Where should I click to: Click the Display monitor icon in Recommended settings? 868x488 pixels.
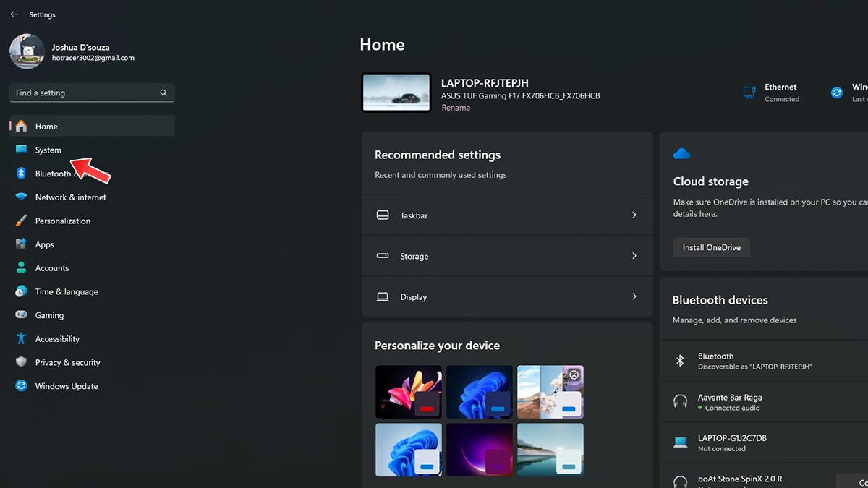(x=383, y=297)
